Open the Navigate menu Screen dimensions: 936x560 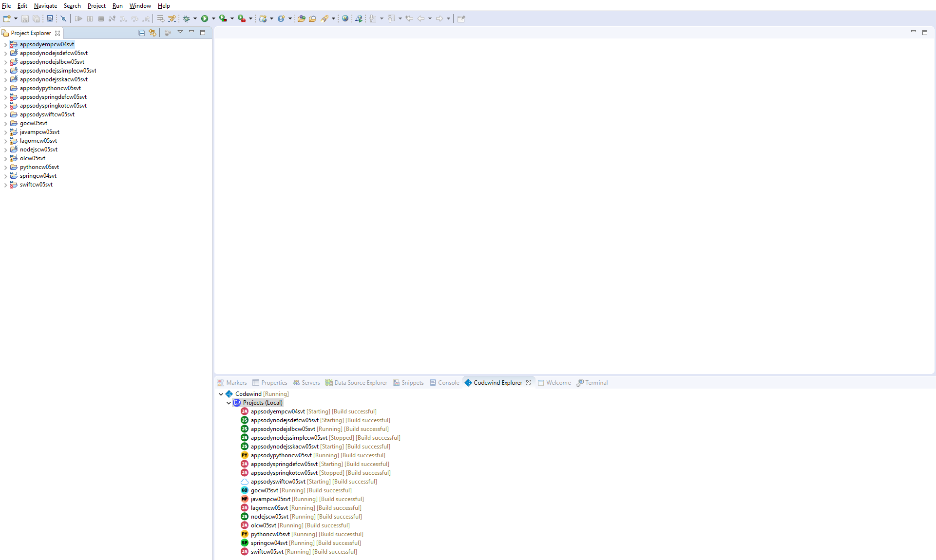click(45, 6)
